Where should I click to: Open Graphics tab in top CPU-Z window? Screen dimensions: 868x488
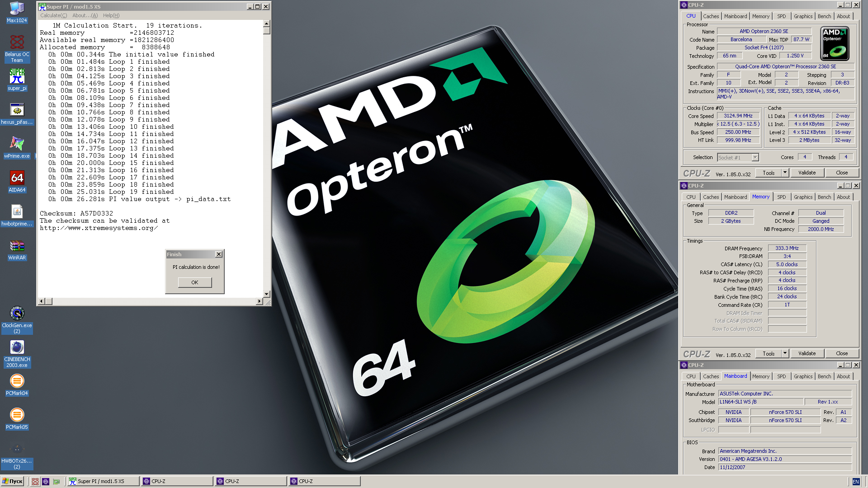click(x=803, y=16)
